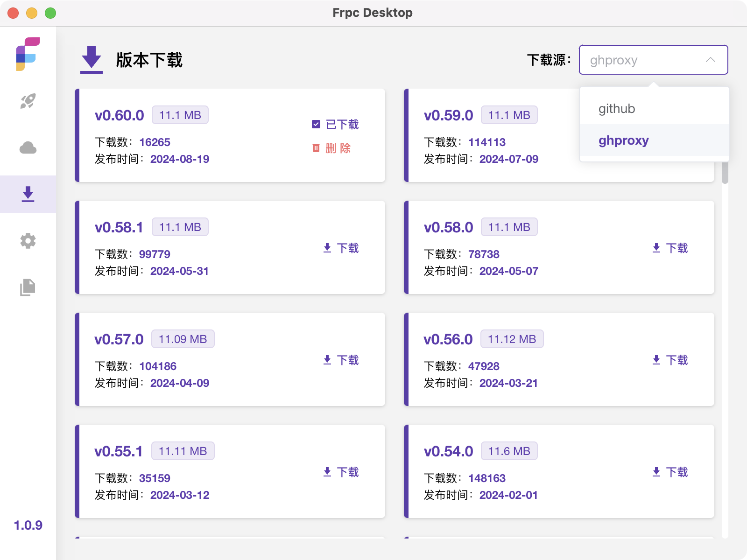Select the download versions sidebar icon
Screen dimensions: 747x560
click(x=28, y=194)
